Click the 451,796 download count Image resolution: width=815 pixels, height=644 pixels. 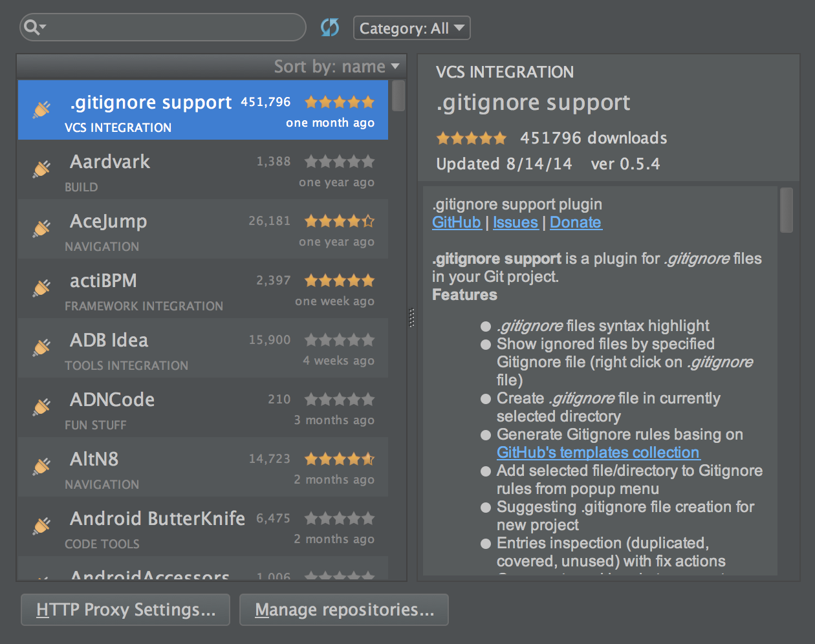266,102
